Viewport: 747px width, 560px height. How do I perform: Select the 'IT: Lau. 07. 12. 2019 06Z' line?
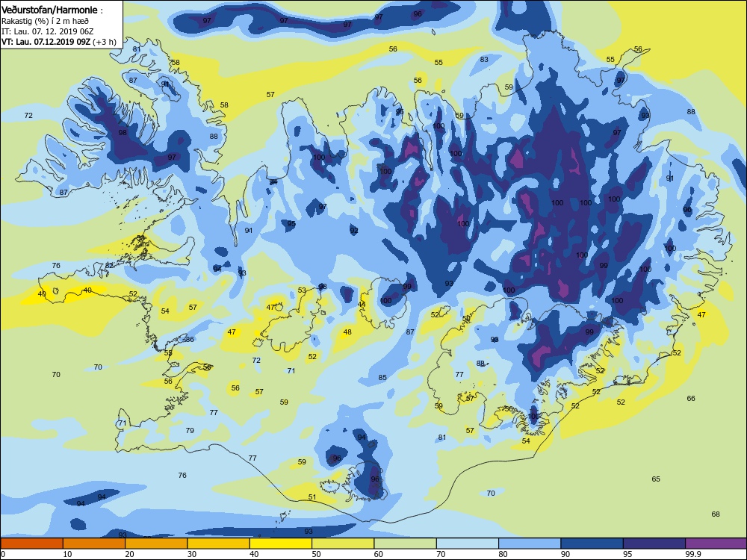47,31
